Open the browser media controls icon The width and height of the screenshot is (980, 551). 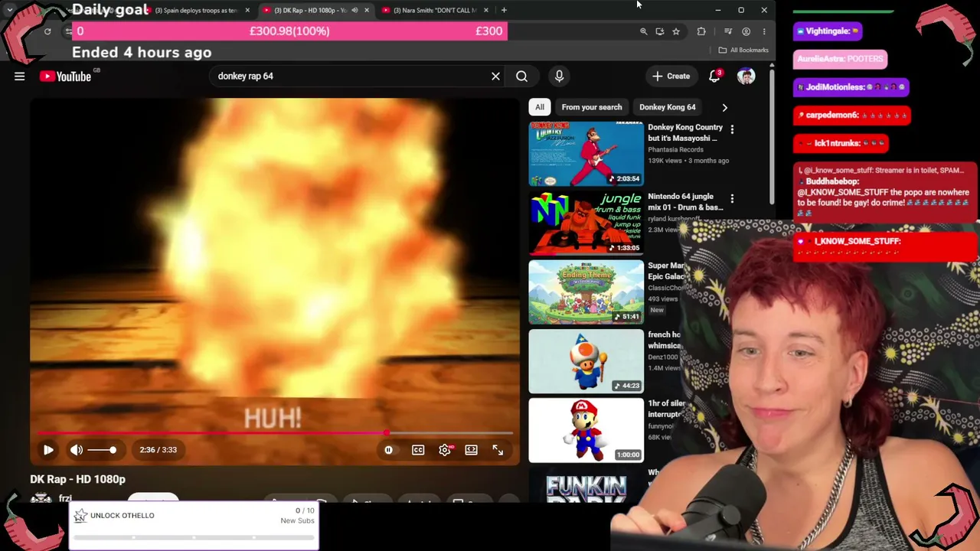(x=728, y=31)
